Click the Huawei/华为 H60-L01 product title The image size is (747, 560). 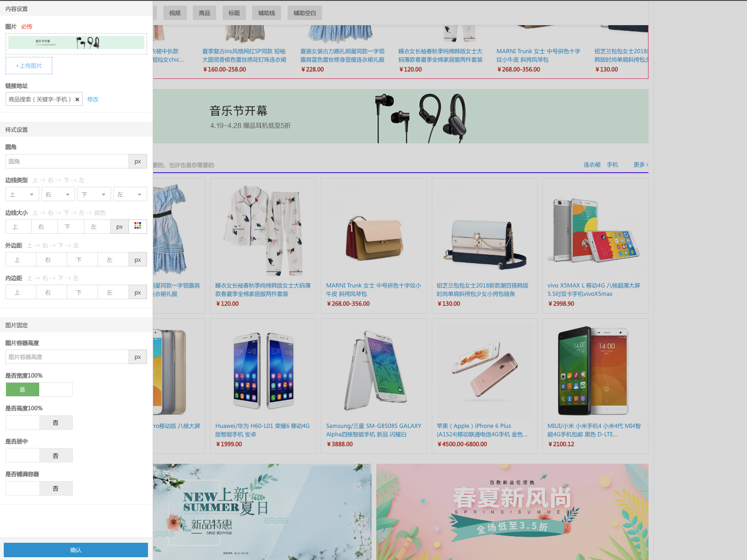(x=262, y=430)
